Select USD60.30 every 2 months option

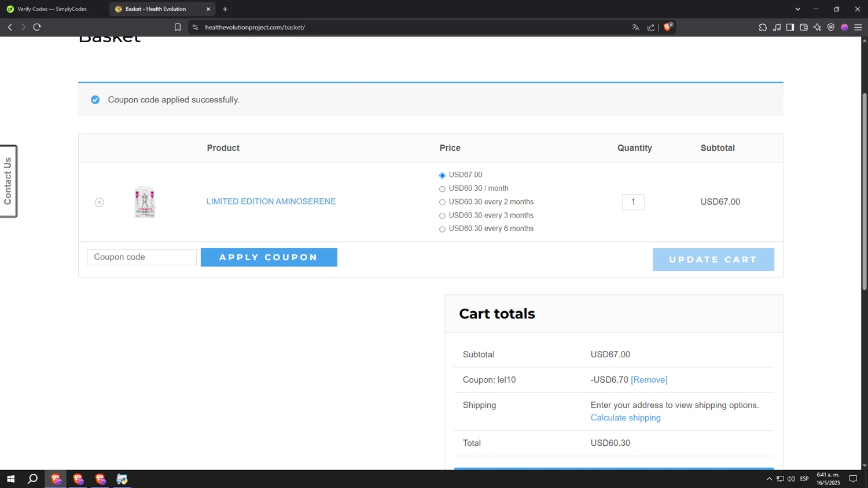(442, 202)
